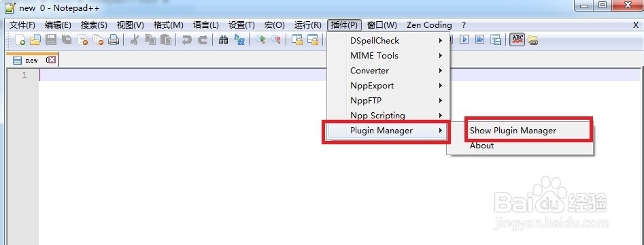Toggle synchronized horizontal scrolling icon
Viewport: 644px width, 245px height.
pos(313,40)
